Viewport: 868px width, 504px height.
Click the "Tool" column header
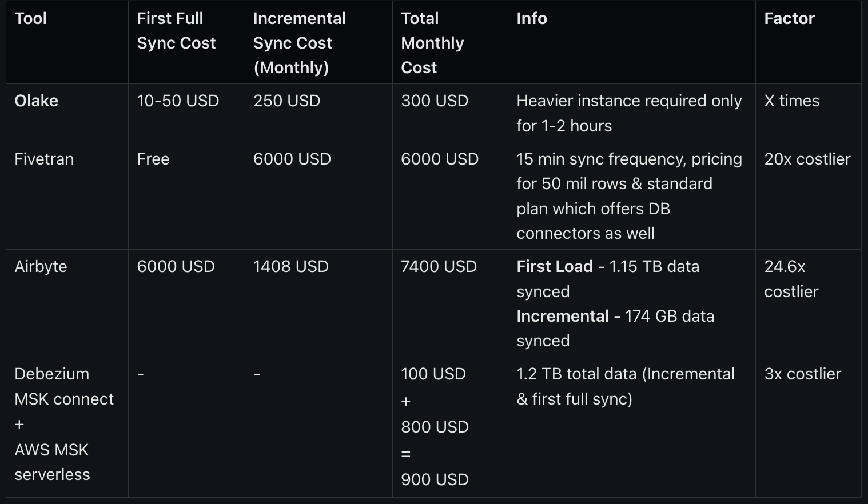pyautogui.click(x=31, y=19)
